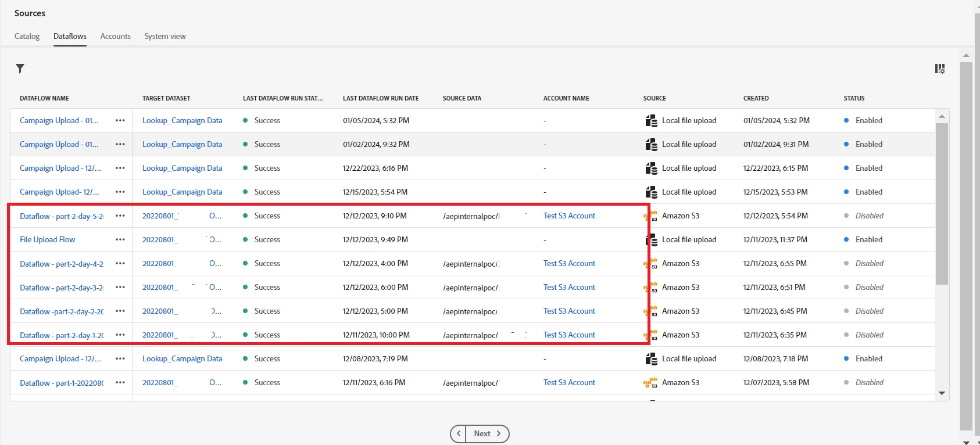Click Local file upload icon in 01/05/2024 row
Screen dimensions: 980x445
pyautogui.click(x=652, y=120)
